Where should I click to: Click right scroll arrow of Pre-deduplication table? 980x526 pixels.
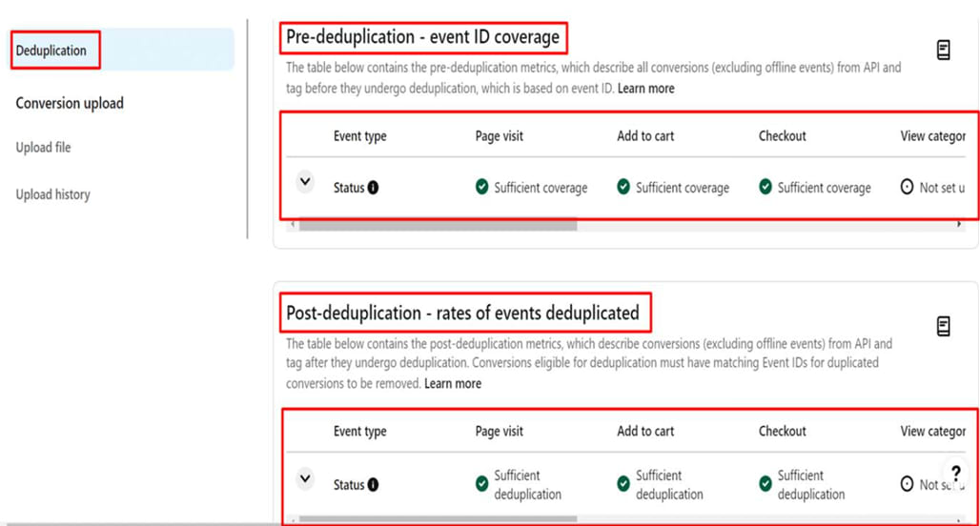click(959, 224)
